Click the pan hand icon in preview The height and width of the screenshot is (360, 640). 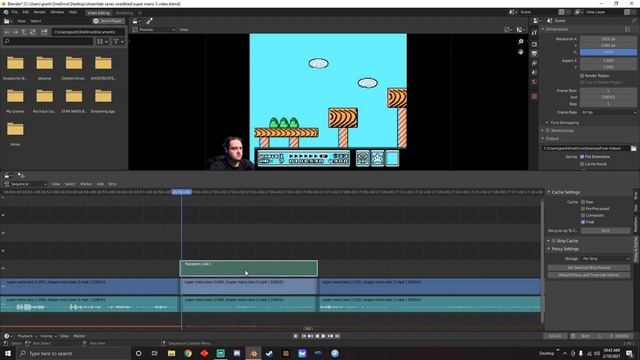(520, 52)
